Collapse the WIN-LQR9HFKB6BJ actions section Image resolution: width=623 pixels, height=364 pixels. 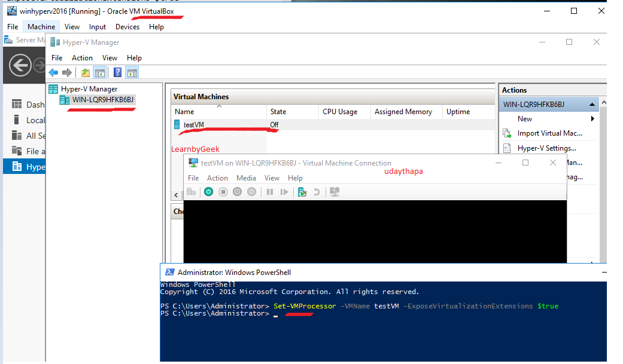click(x=591, y=103)
